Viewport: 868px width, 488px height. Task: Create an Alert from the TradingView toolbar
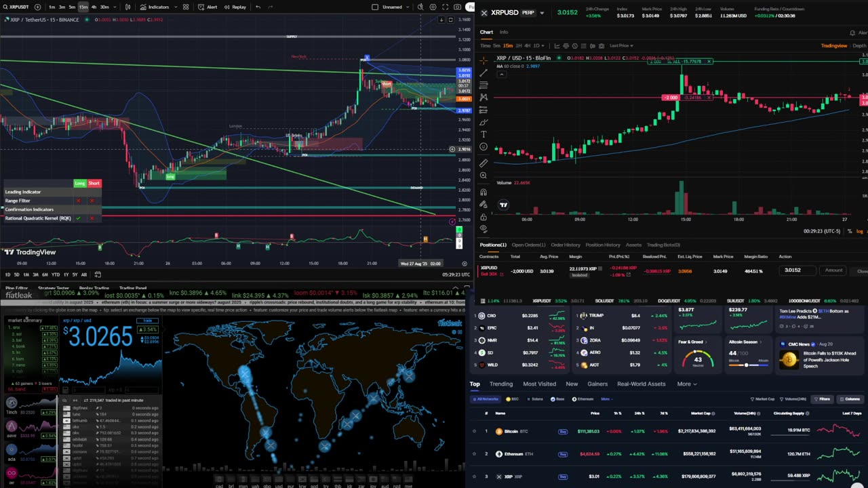click(208, 7)
